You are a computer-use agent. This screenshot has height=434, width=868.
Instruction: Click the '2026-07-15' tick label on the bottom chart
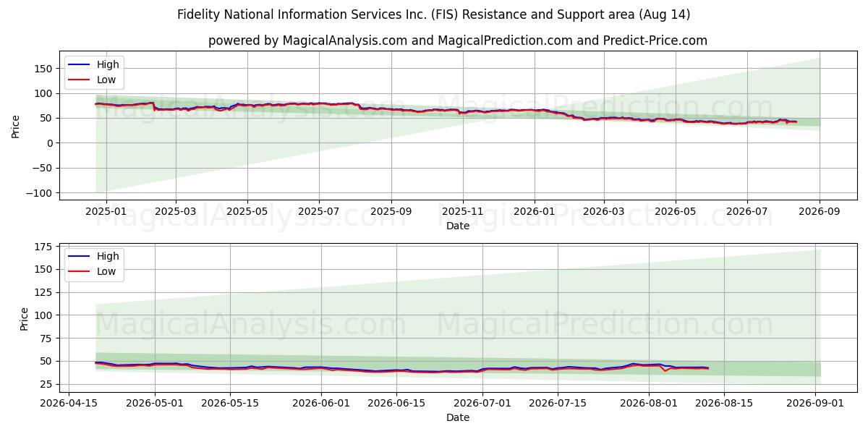point(558,404)
